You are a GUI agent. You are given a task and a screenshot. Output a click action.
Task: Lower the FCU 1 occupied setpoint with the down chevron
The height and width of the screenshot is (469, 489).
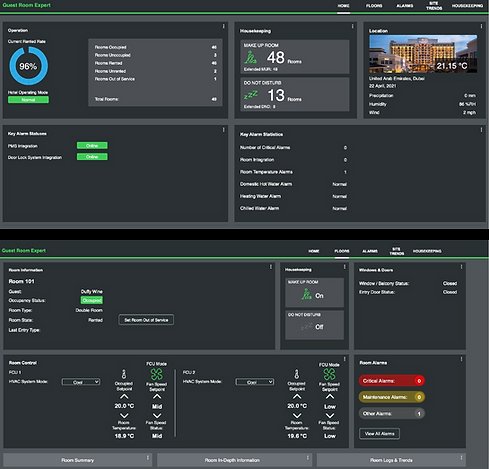coord(124,416)
